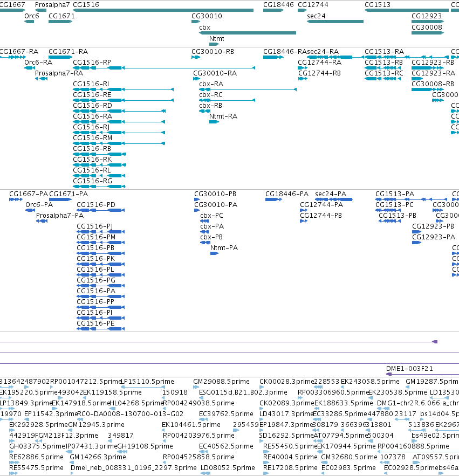
Task: Select the RP004160888.5prime EST label
Action: point(413,446)
